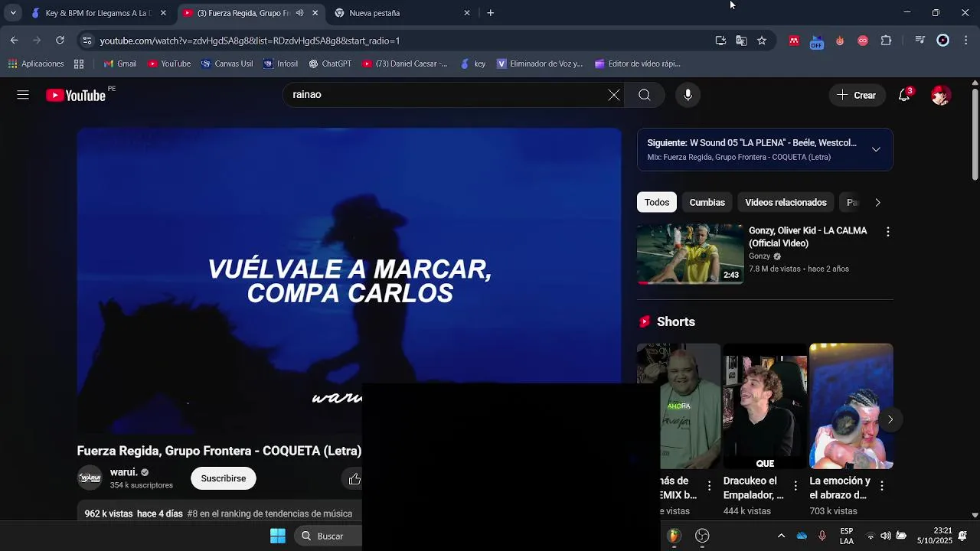Open the YouTube guide hamburger menu
The height and width of the screenshot is (551, 980).
click(23, 95)
